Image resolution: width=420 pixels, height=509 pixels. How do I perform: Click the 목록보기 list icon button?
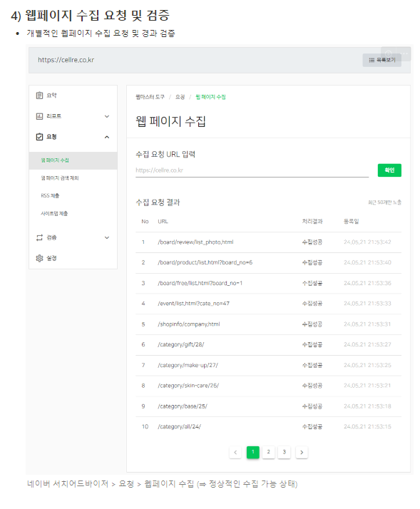click(381, 60)
